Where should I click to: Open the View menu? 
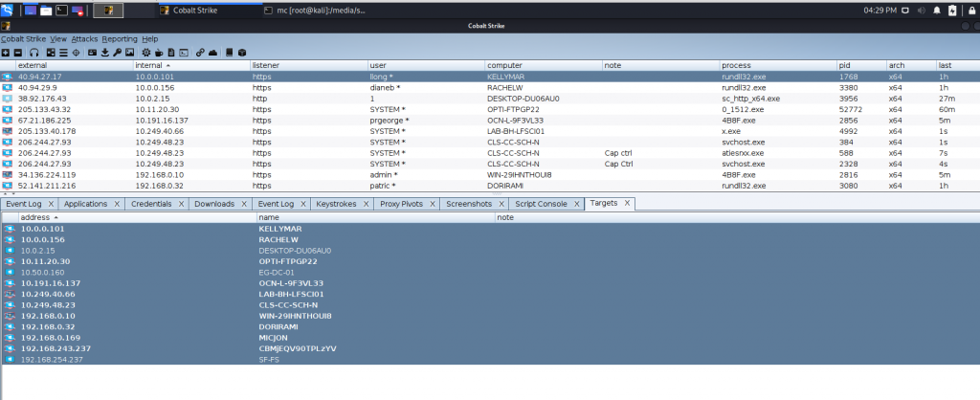point(58,38)
